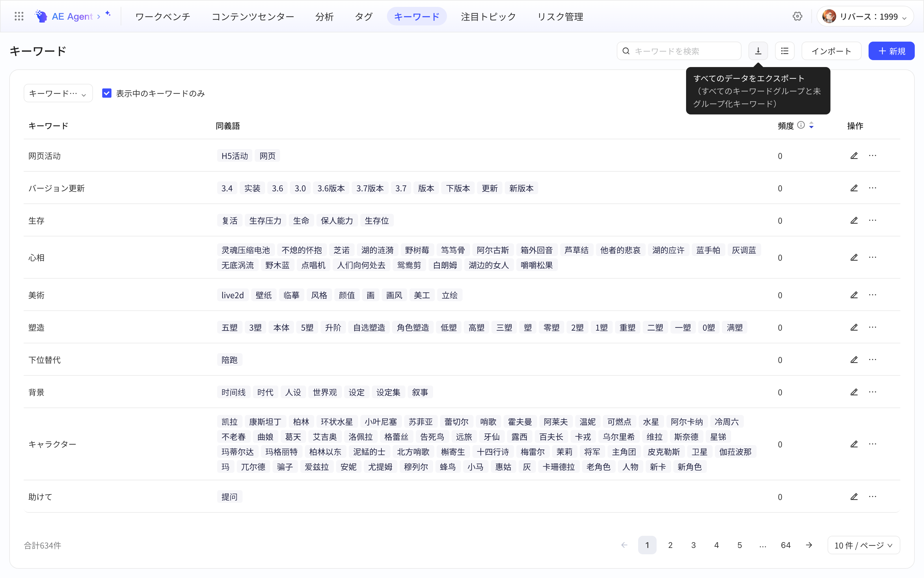Image resolution: width=924 pixels, height=578 pixels.
Task: Open the リスク管理 tab
Action: [x=560, y=16]
